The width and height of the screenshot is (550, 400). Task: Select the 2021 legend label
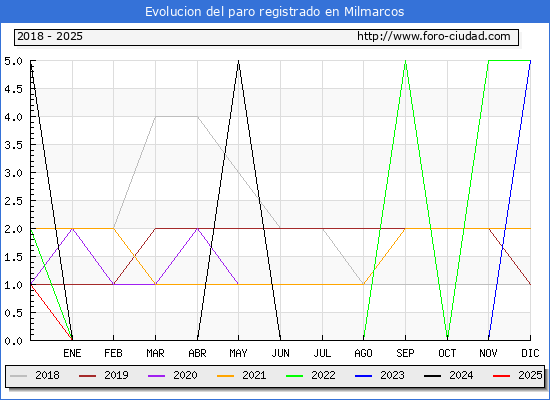[254, 375]
